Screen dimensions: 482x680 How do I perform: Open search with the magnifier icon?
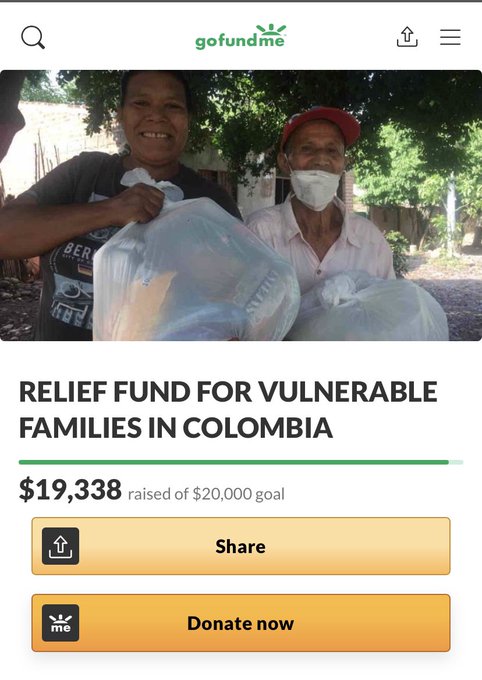(33, 37)
